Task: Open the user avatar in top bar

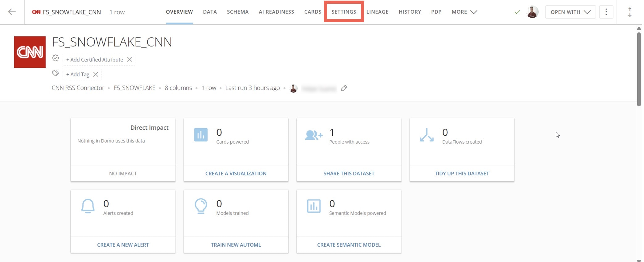Action: click(x=532, y=12)
